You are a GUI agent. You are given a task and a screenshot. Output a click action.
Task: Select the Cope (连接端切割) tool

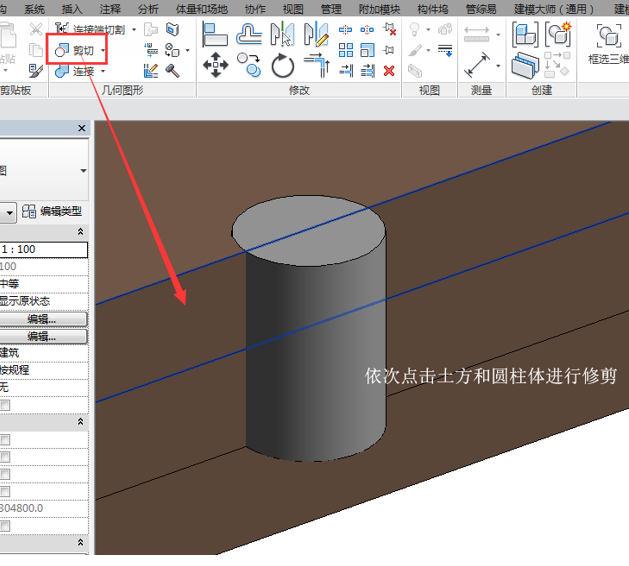coord(90,29)
